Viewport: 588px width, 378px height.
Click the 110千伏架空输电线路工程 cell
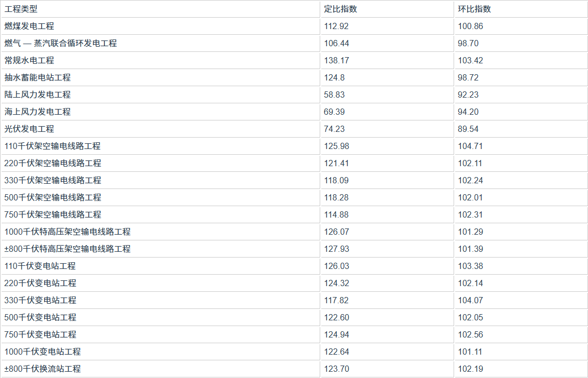pos(53,146)
